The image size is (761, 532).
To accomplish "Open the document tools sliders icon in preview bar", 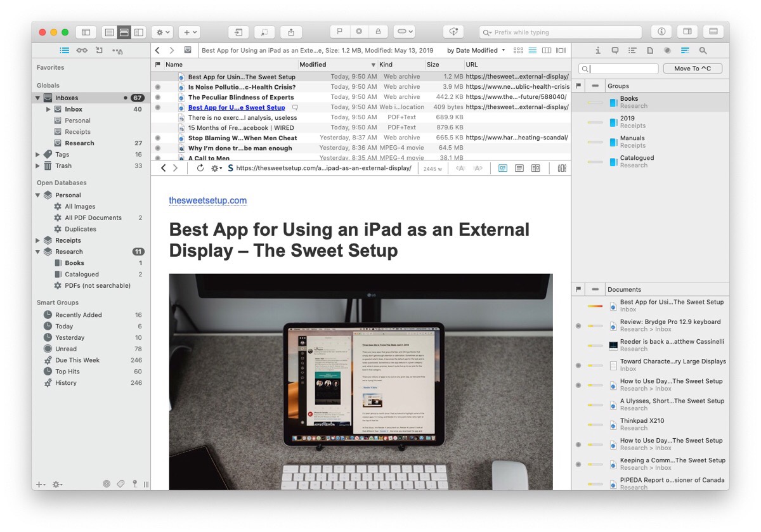I will pos(562,168).
